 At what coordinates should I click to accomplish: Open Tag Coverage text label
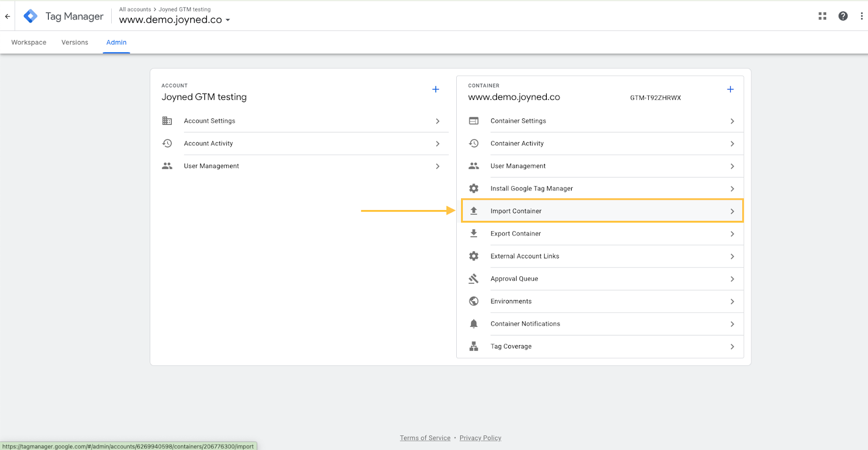point(511,346)
